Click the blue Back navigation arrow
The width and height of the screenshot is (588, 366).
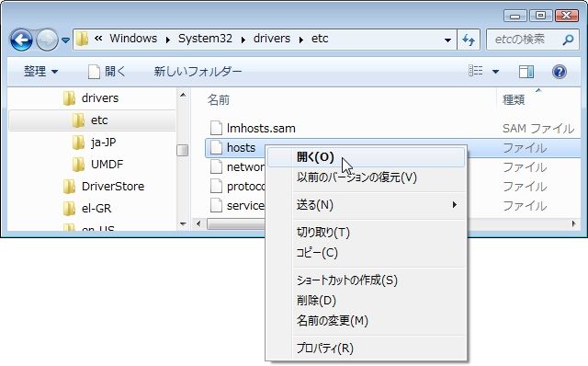click(21, 40)
